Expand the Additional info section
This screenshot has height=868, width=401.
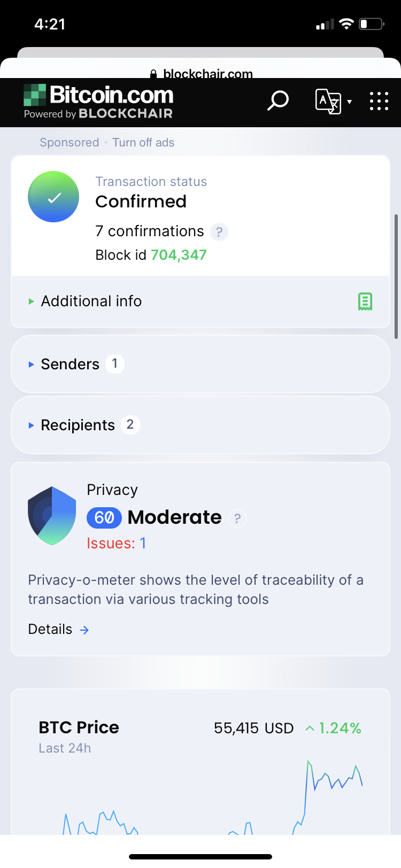(91, 301)
